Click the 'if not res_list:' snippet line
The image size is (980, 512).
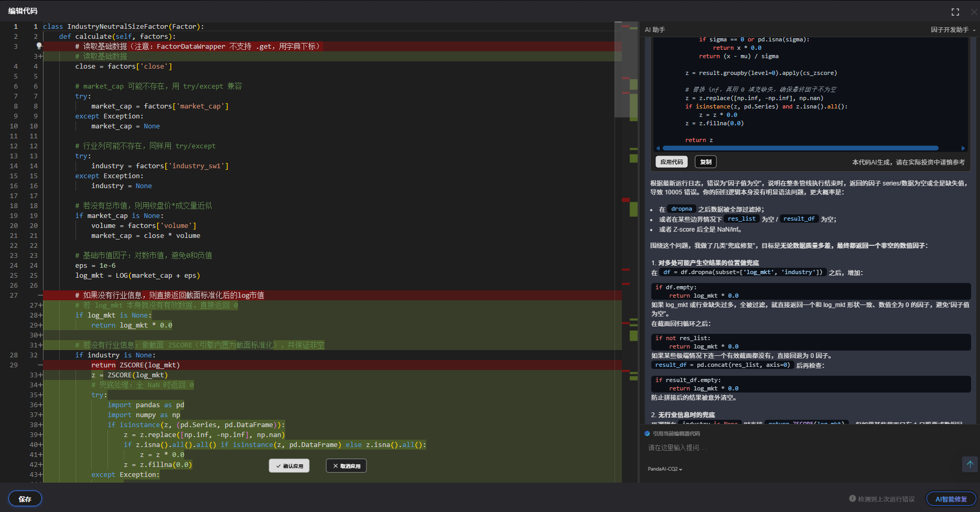tap(683, 338)
